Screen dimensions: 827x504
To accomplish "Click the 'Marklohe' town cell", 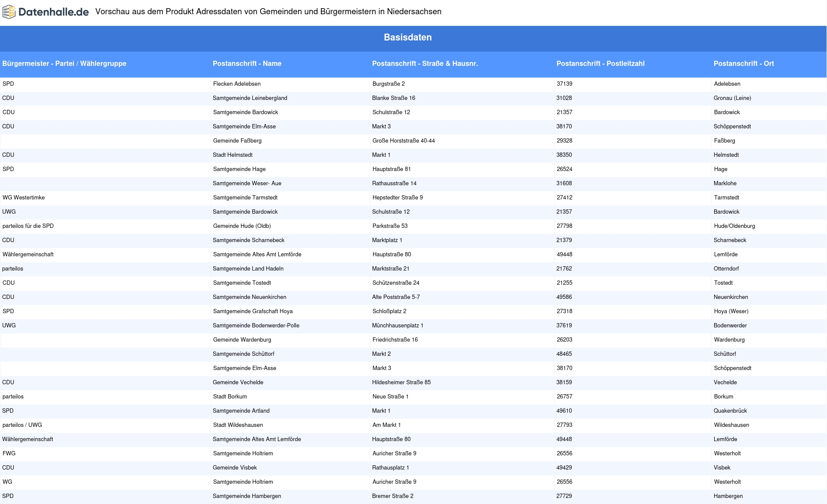I will 769,184.
